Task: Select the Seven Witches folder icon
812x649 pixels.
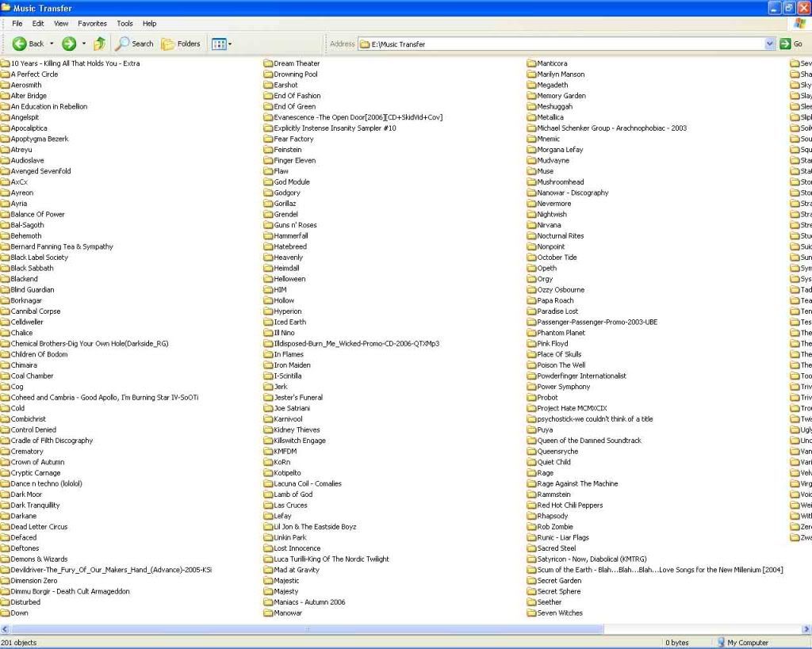Action: (x=531, y=613)
